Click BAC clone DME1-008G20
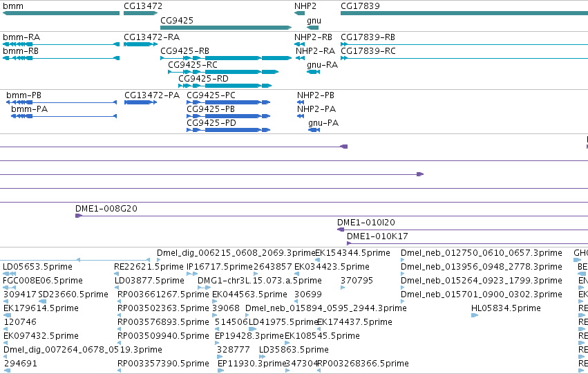The height and width of the screenshot is (374, 588). tap(332, 216)
